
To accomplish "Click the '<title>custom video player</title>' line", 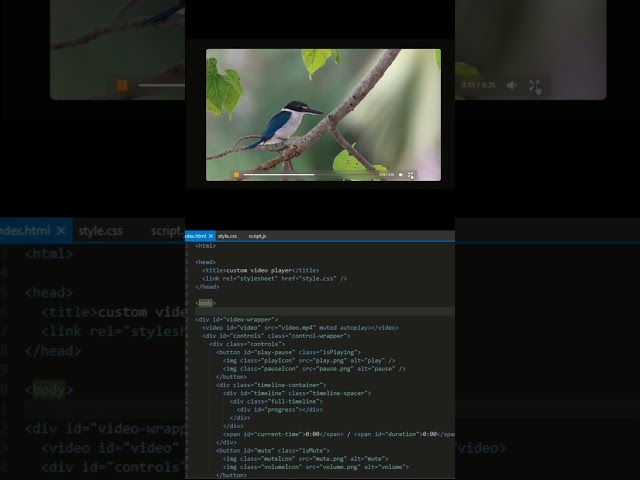I will click(x=261, y=270).
